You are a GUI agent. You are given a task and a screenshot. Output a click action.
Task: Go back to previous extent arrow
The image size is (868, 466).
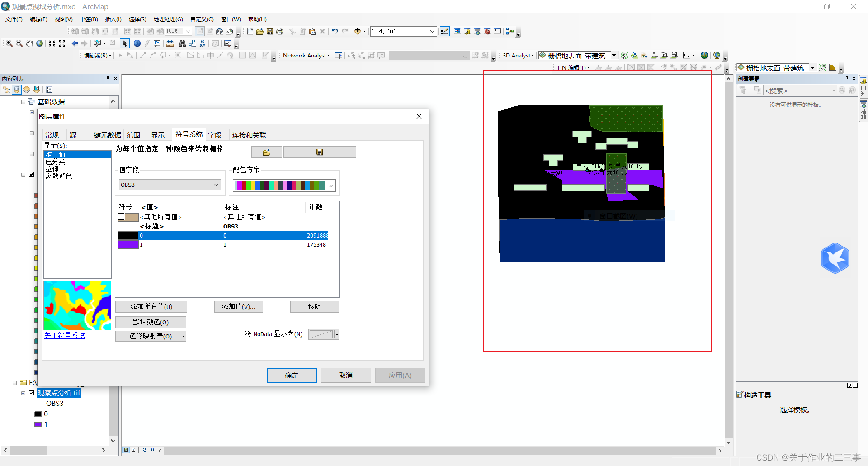(75, 43)
